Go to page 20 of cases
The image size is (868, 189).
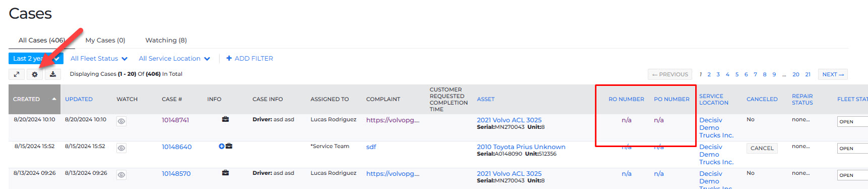point(796,74)
